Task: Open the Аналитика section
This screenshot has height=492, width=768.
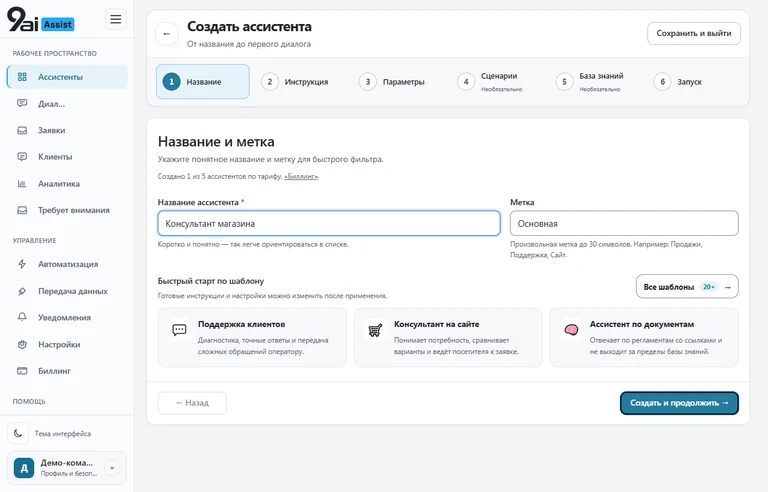Action: [x=67, y=184]
